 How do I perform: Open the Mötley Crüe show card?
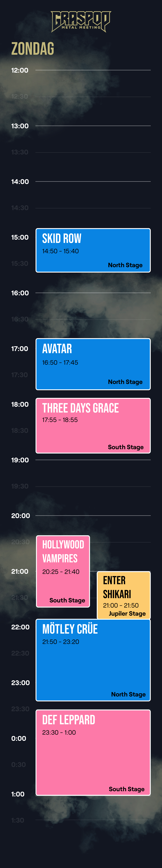tap(93, 660)
